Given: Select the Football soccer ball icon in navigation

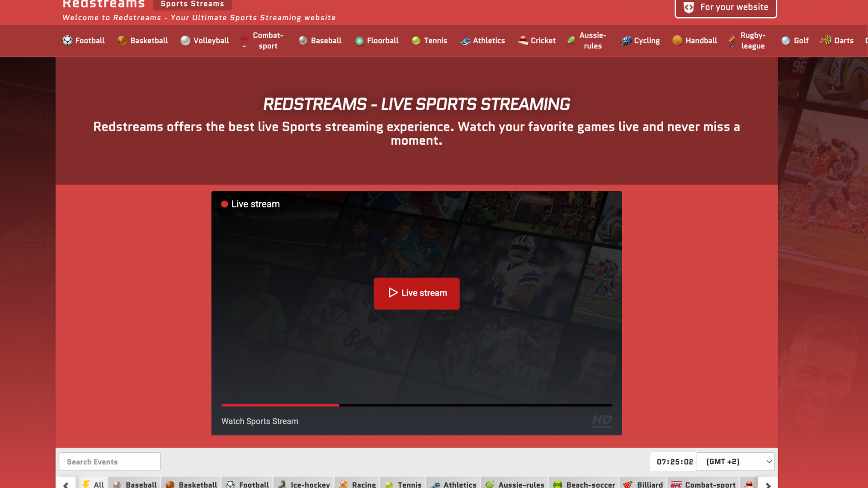Looking at the screenshot, I should pyautogui.click(x=68, y=41).
